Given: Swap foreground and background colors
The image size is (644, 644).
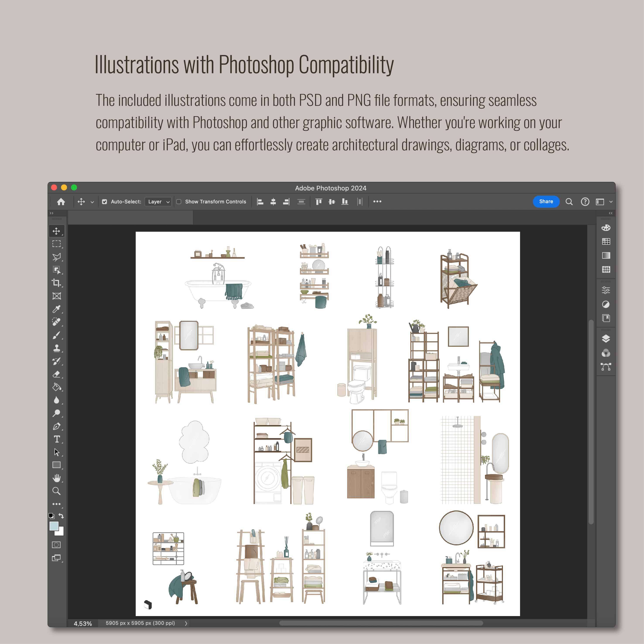Looking at the screenshot, I should click(61, 516).
